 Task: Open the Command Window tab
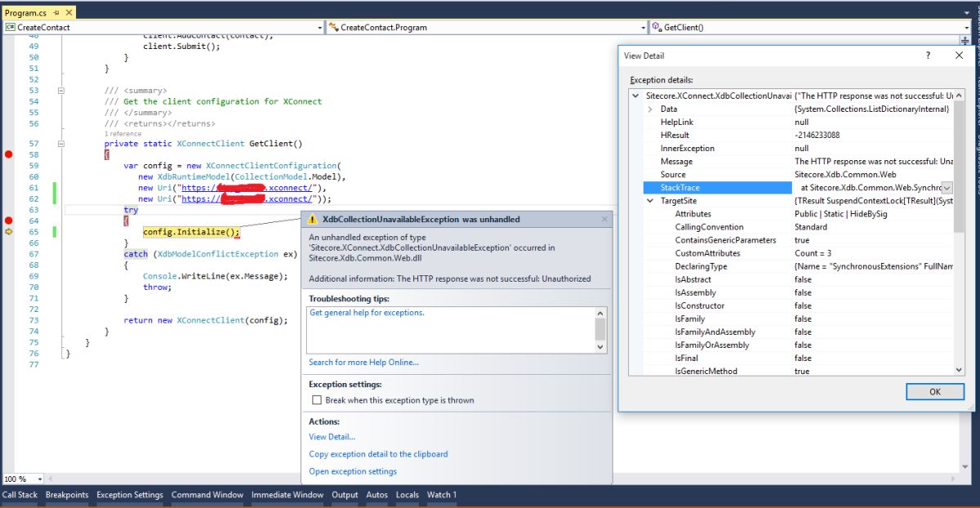pos(207,495)
